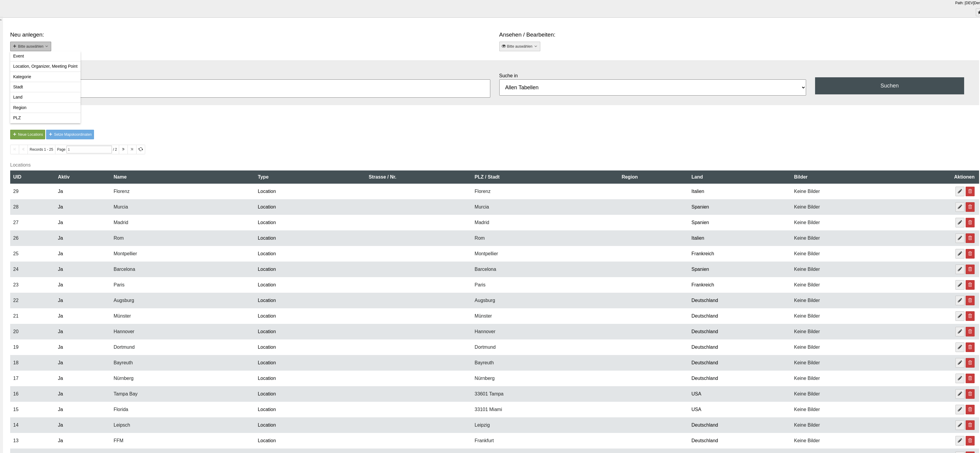Viewport: 980px width, 453px height.
Task: Click the Bayreuth name cell
Action: coord(123,363)
